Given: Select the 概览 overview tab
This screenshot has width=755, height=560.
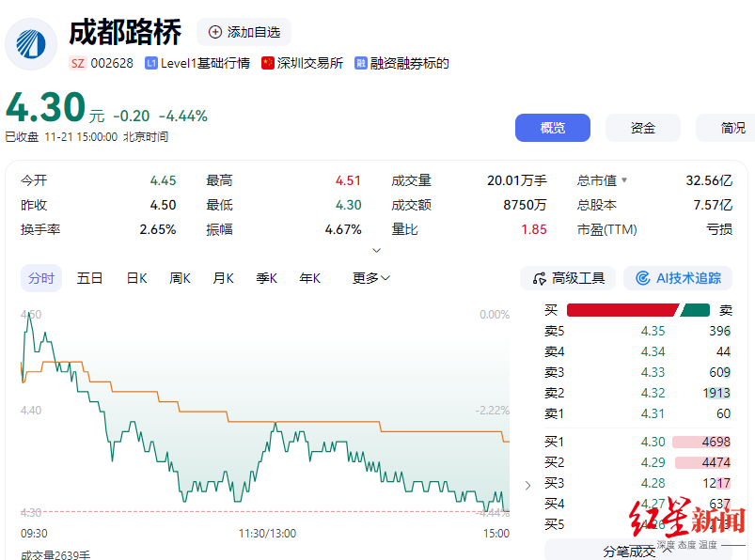Looking at the screenshot, I should pos(553,128).
